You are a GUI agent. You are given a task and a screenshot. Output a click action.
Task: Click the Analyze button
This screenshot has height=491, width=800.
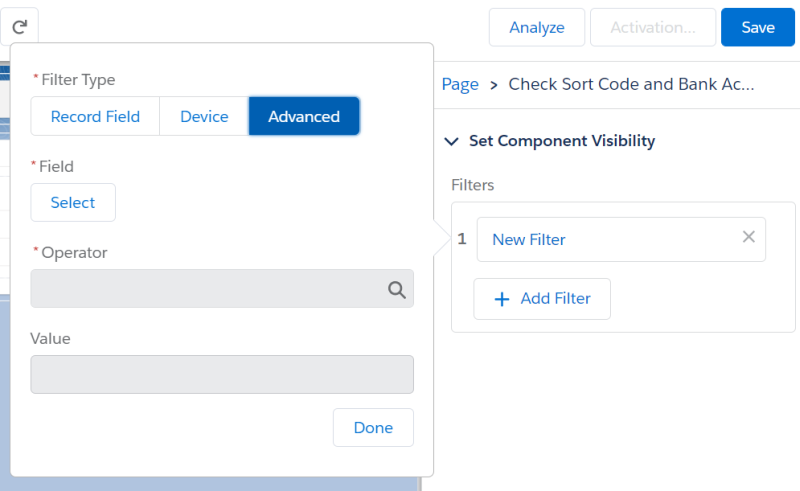click(x=537, y=27)
